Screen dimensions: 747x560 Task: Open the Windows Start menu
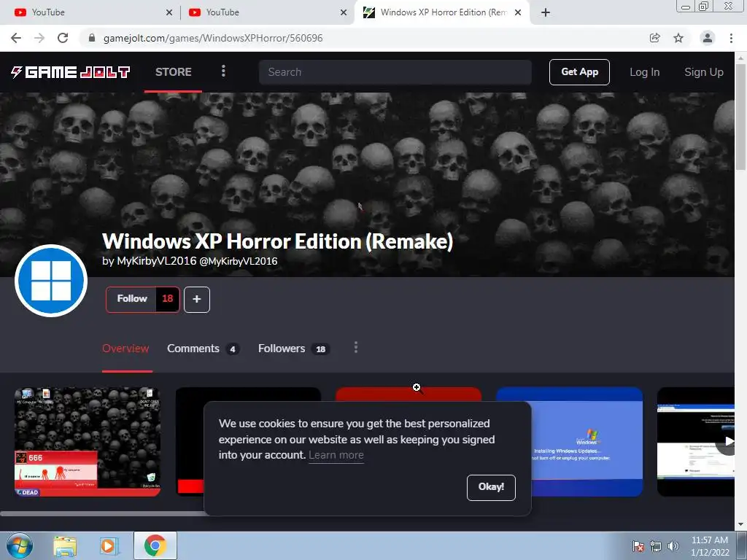[x=20, y=545]
